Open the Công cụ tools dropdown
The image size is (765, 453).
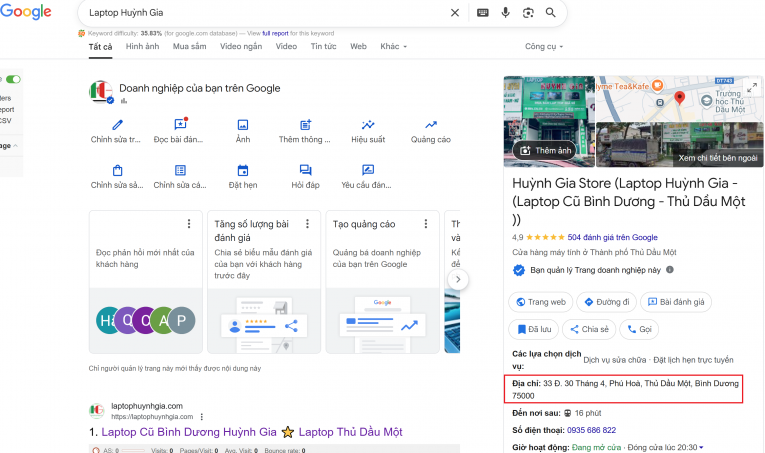[x=544, y=46]
